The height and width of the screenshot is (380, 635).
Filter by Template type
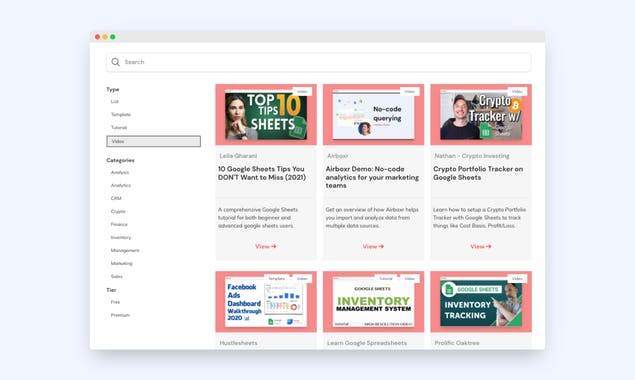click(121, 115)
